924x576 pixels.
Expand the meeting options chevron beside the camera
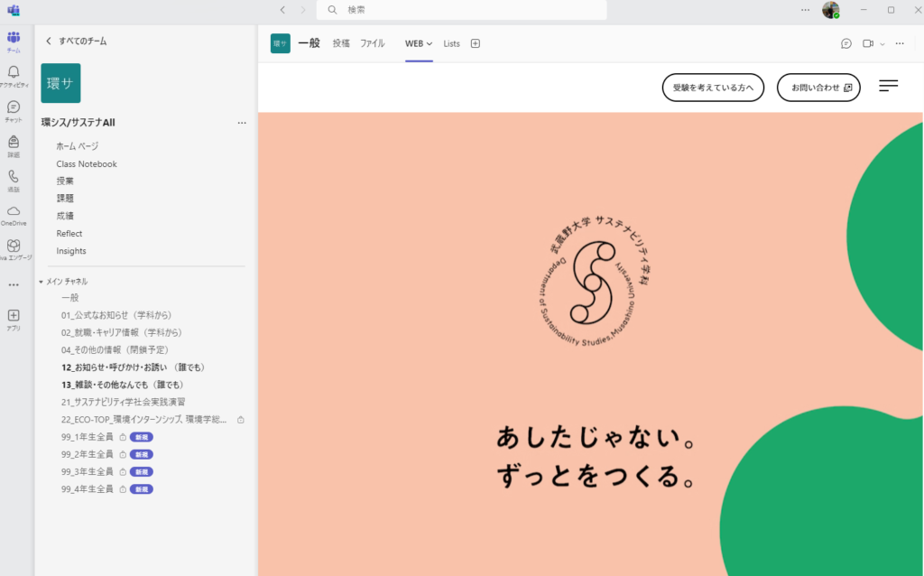(x=882, y=44)
